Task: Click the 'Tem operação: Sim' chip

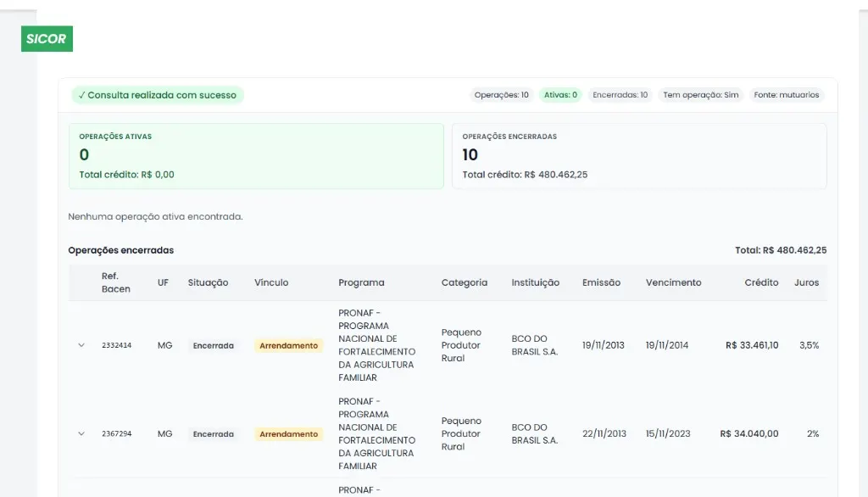Action: (701, 95)
